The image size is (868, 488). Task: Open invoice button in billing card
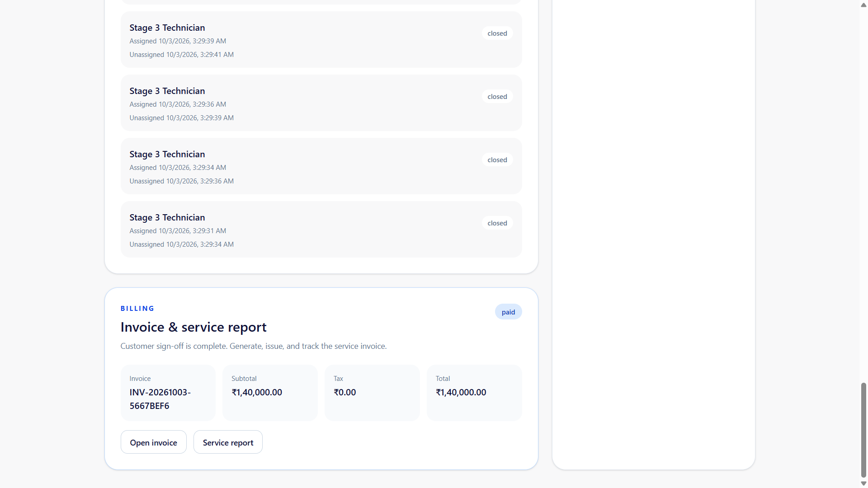[153, 442]
